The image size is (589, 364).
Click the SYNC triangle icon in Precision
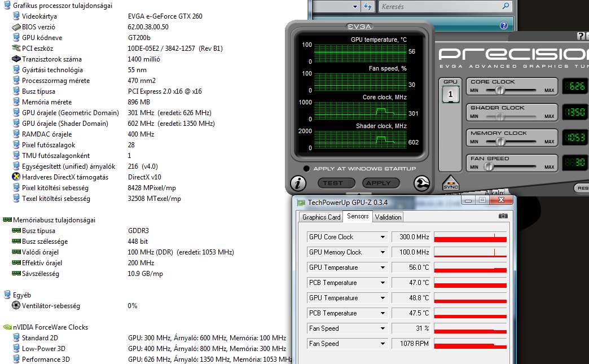(450, 183)
